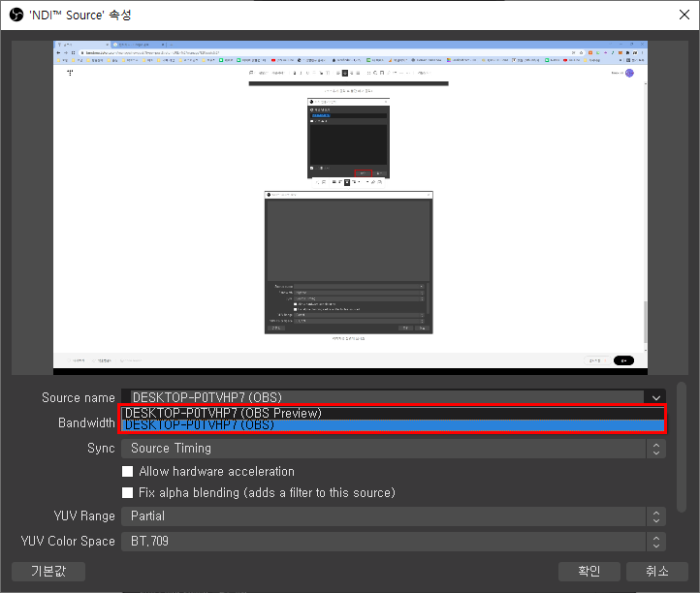Select DESKTOP-P0TVHP7 (OBS Preview) option
Image resolution: width=700 pixels, height=593 pixels.
394,413
